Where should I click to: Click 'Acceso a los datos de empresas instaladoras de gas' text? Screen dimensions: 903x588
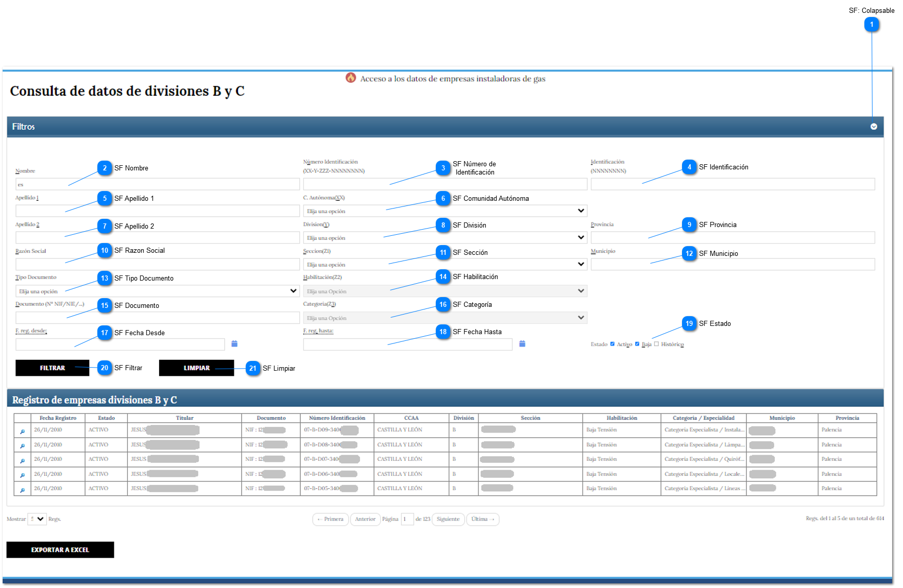point(453,79)
